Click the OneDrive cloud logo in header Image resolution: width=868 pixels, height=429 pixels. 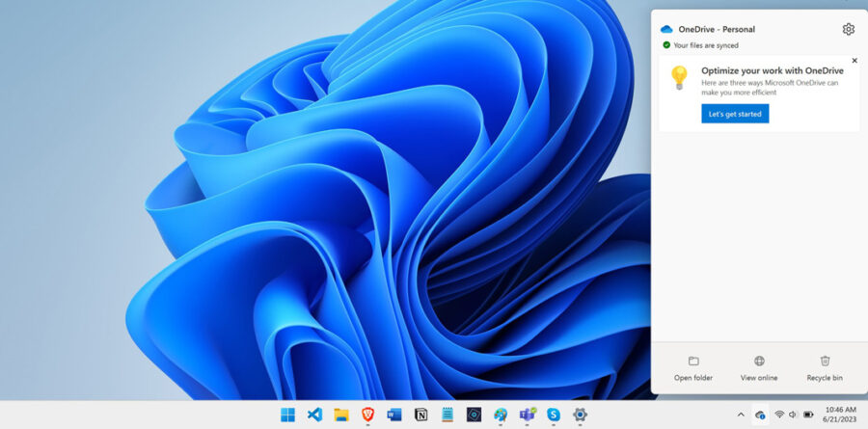[666, 29]
